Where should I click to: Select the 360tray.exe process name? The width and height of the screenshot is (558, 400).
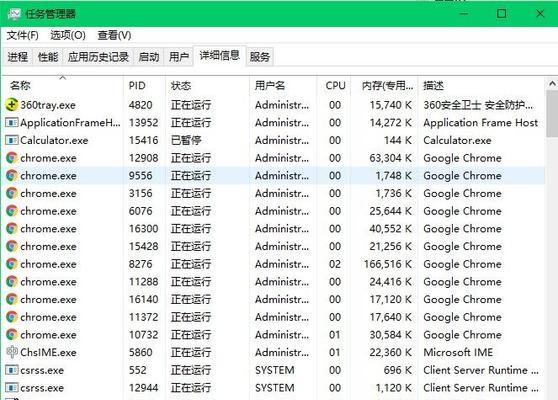click(x=48, y=105)
